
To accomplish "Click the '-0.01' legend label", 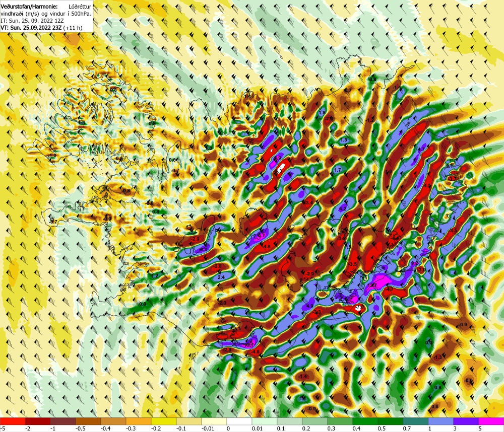I will tap(208, 428).
